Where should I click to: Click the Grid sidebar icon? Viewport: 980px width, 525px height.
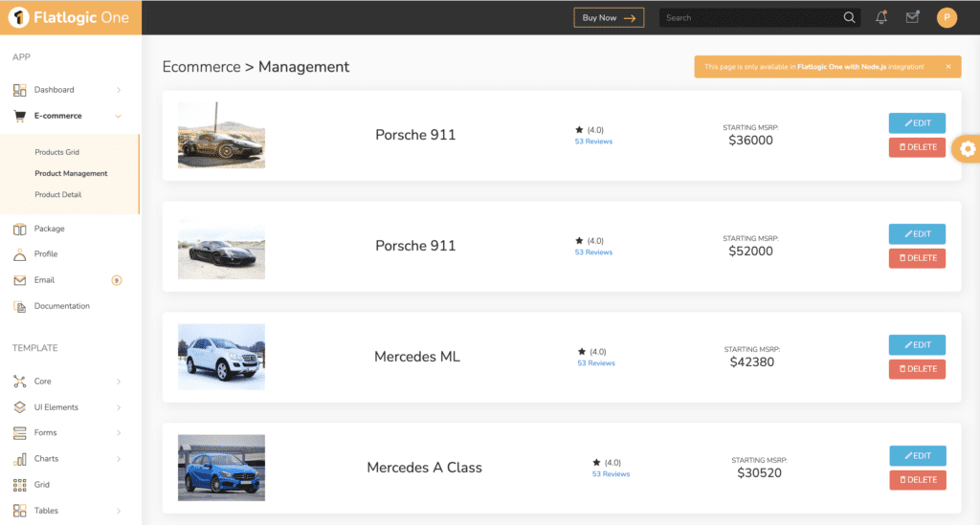click(x=19, y=485)
